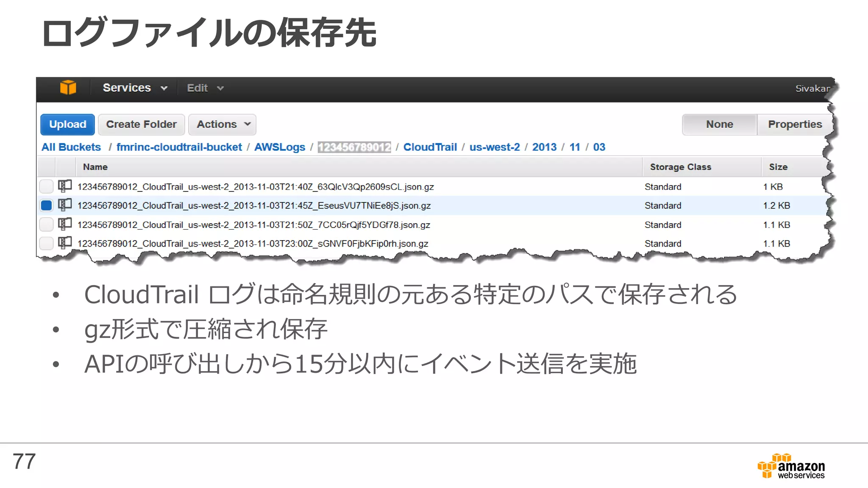868x488 pixels.
Task: Select the None view toggle
Action: tap(720, 125)
